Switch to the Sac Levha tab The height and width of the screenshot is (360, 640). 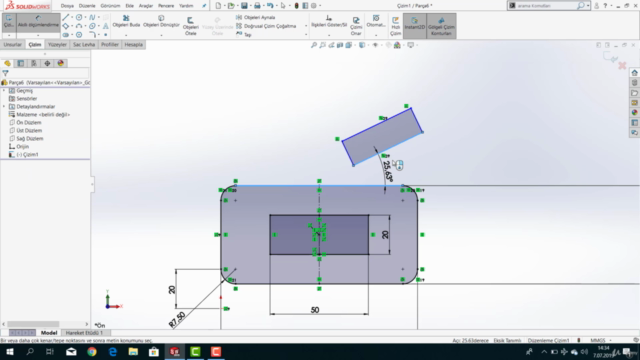(x=84, y=44)
